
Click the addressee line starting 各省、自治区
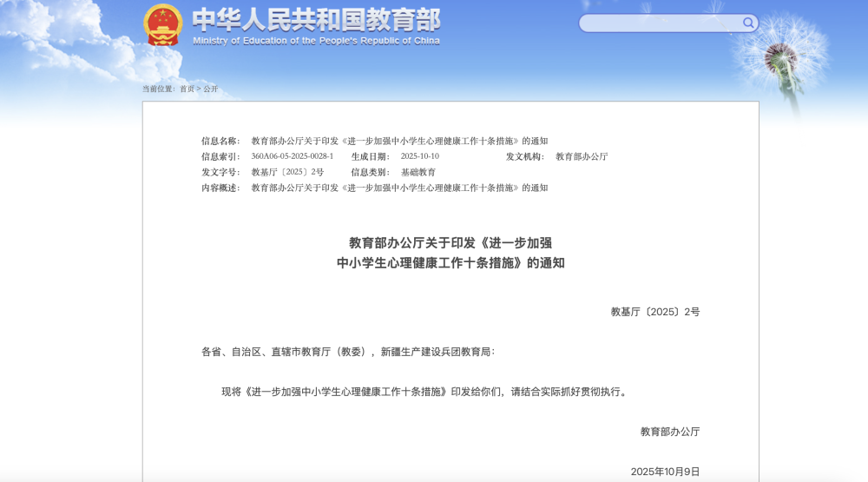pyautogui.click(x=348, y=352)
